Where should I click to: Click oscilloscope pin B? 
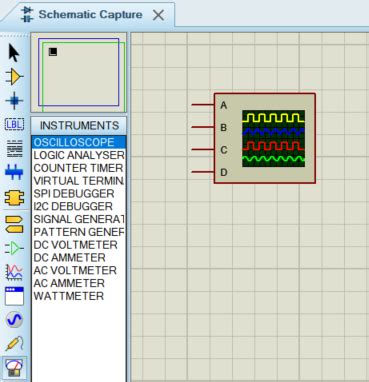coord(203,127)
